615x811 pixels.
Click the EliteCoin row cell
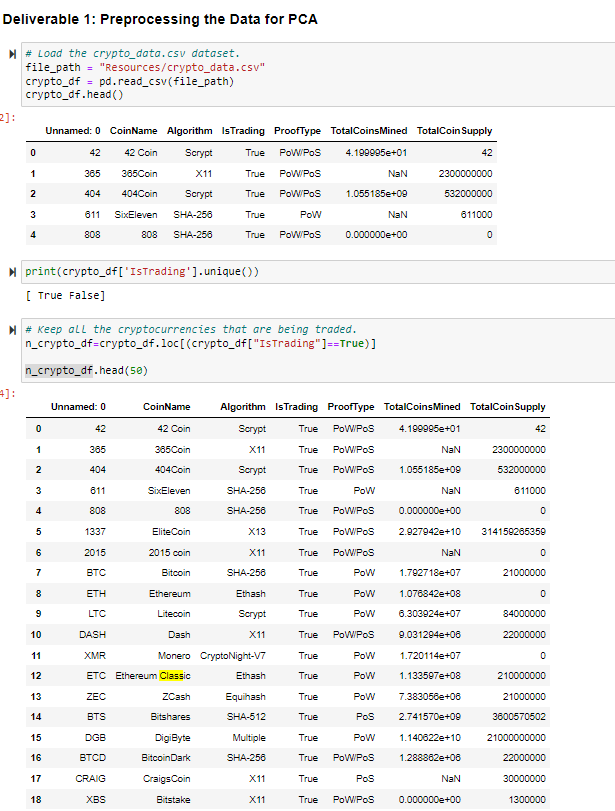(171, 532)
